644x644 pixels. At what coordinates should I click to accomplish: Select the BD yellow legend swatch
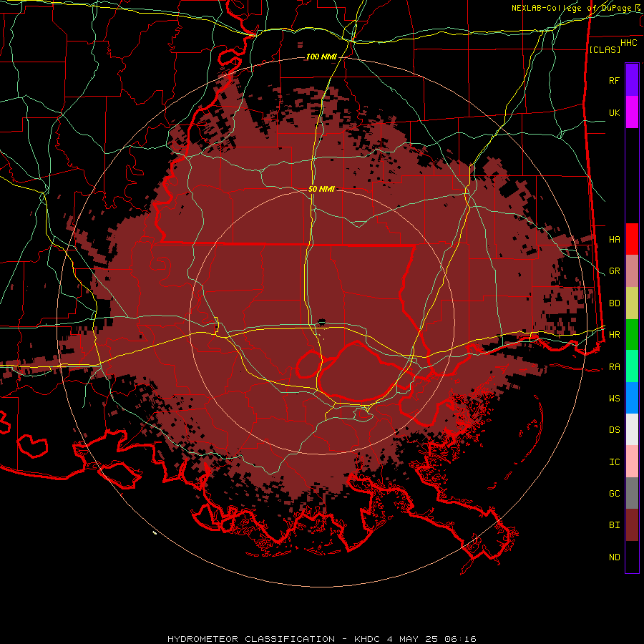(632, 303)
